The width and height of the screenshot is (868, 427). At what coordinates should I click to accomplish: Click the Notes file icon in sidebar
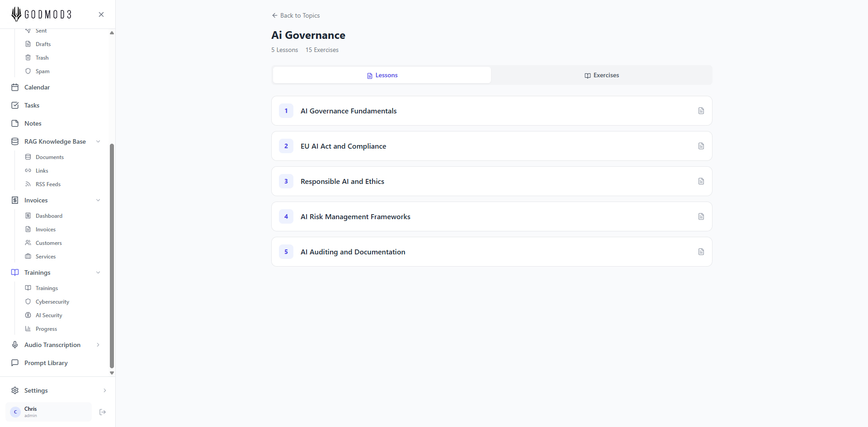15,123
